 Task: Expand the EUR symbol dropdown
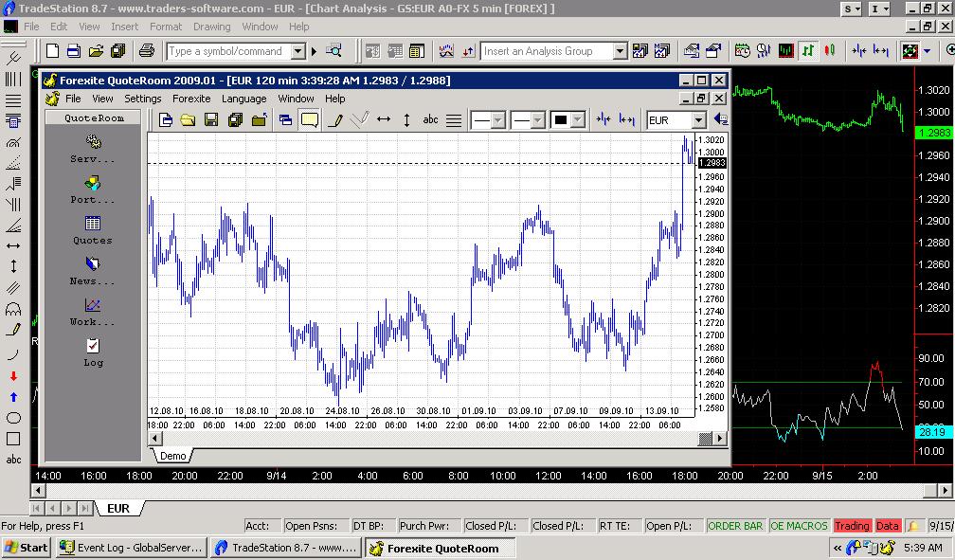(698, 120)
